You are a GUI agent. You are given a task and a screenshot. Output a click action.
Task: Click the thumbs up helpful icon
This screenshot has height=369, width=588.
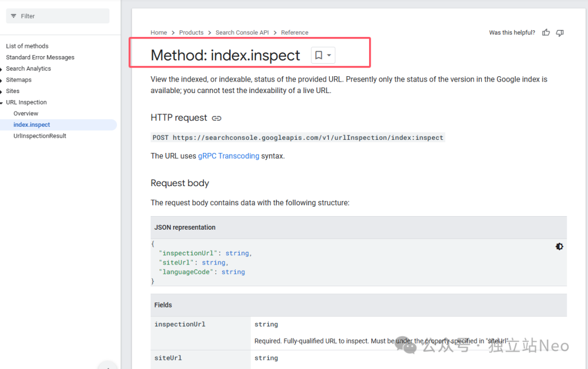point(546,33)
